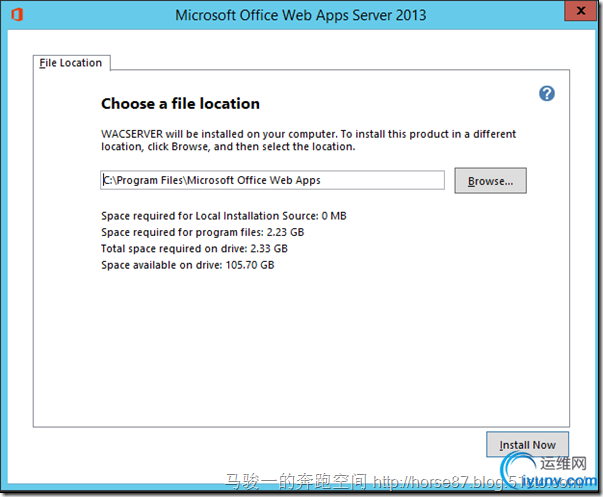Click the WACSERVER installation description text

pyautogui.click(x=308, y=140)
